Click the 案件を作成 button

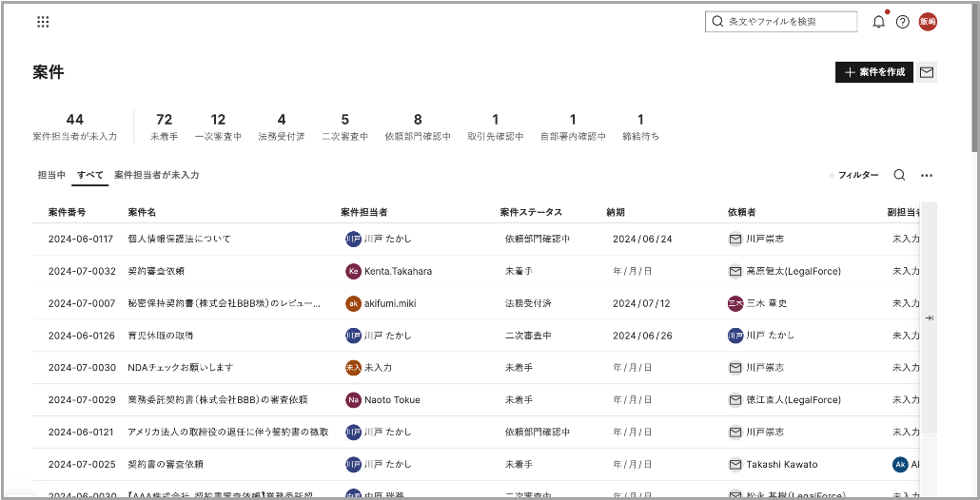click(874, 72)
